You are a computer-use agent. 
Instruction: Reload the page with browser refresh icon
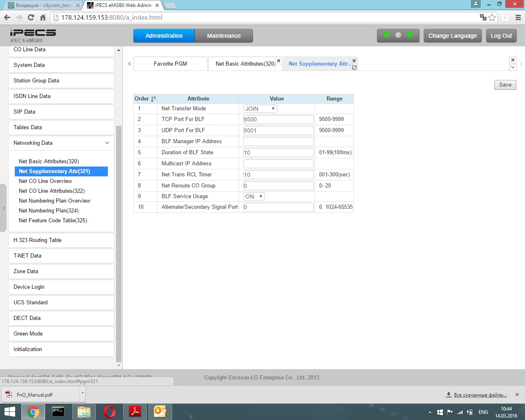click(x=31, y=17)
